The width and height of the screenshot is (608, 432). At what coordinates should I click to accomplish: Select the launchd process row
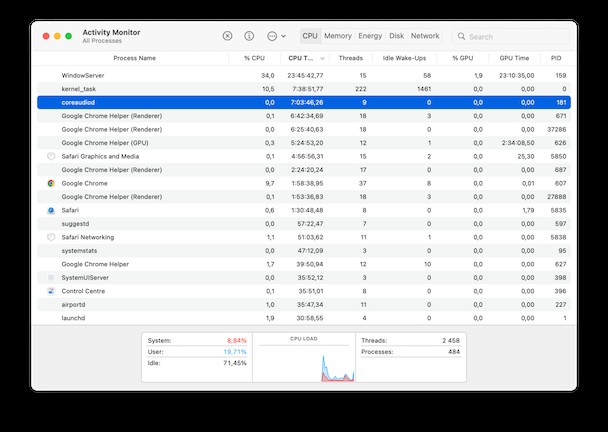point(304,318)
